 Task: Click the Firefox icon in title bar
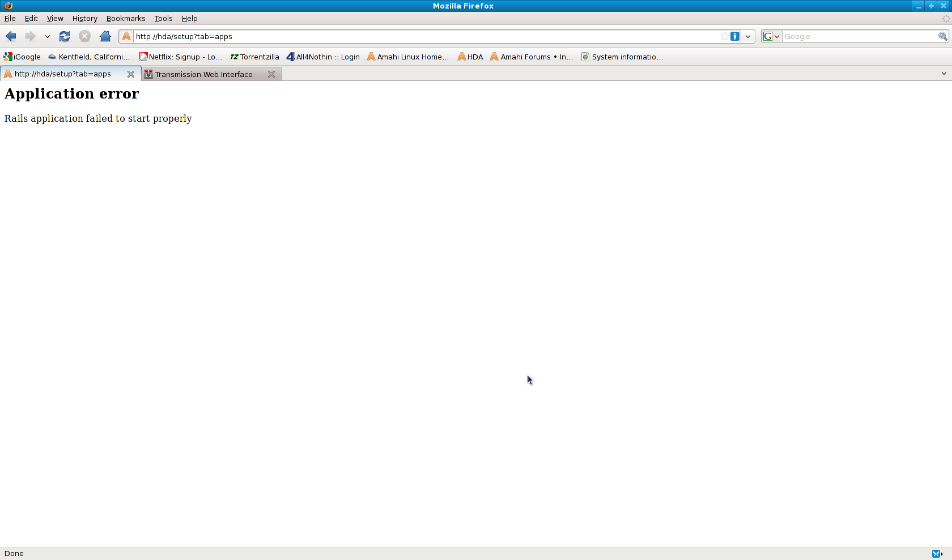[8, 6]
